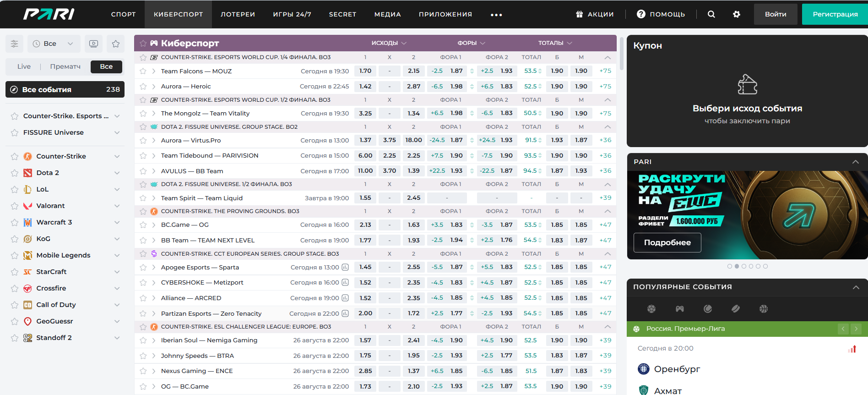Screen dimensions: 868x395
Task: Open the filter sliders icon in sidebar
Action: coord(15,44)
